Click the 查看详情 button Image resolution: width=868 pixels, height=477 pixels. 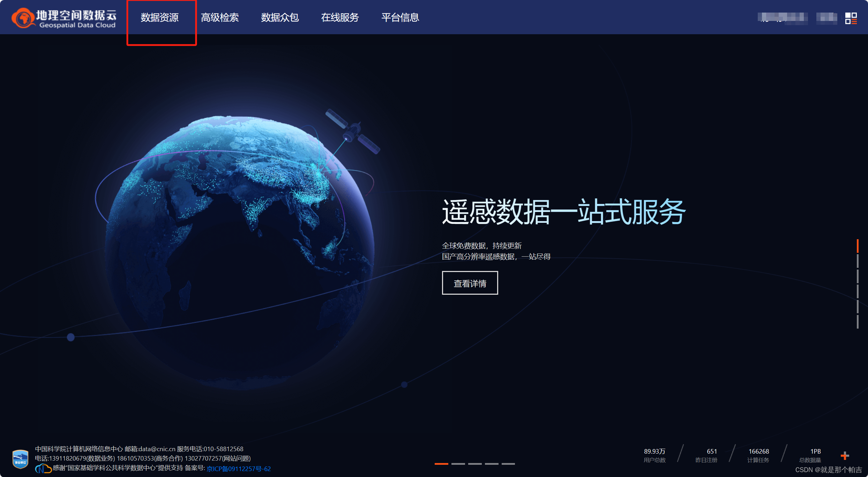click(x=470, y=283)
